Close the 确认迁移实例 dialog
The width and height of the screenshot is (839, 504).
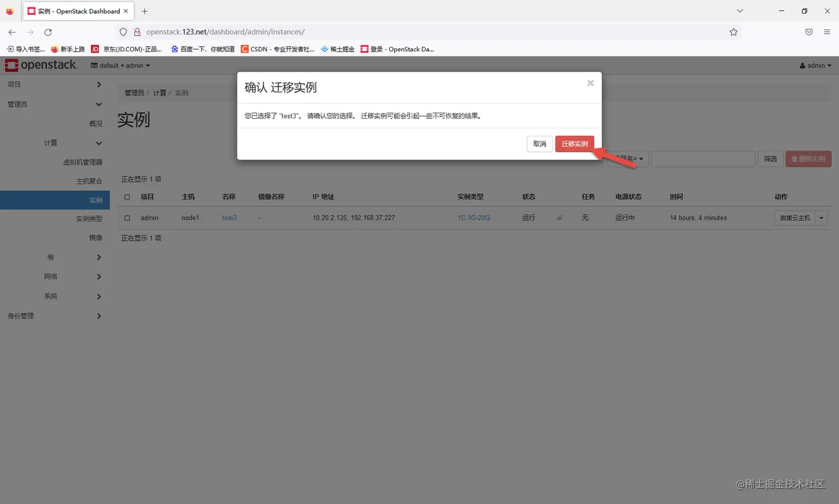coord(590,83)
